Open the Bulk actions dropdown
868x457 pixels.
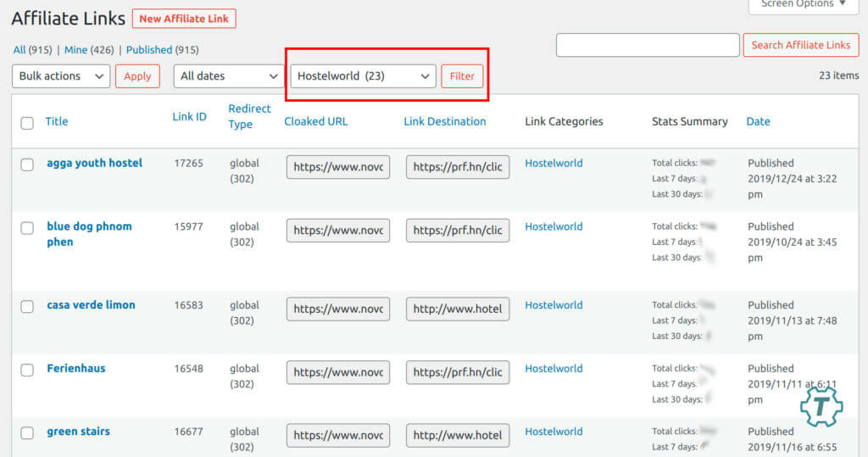pos(61,76)
